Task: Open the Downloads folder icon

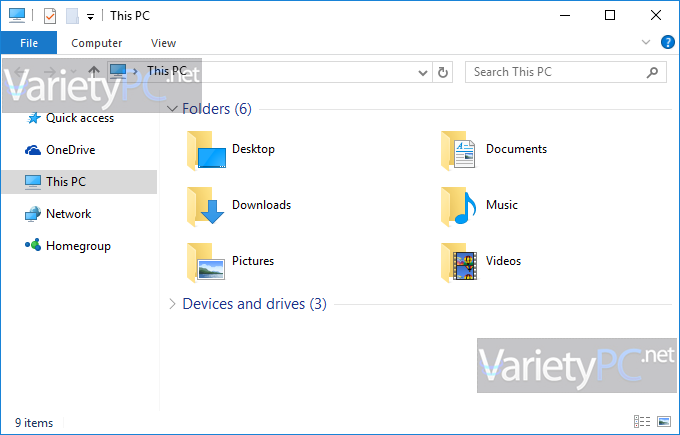Action: tap(206, 206)
